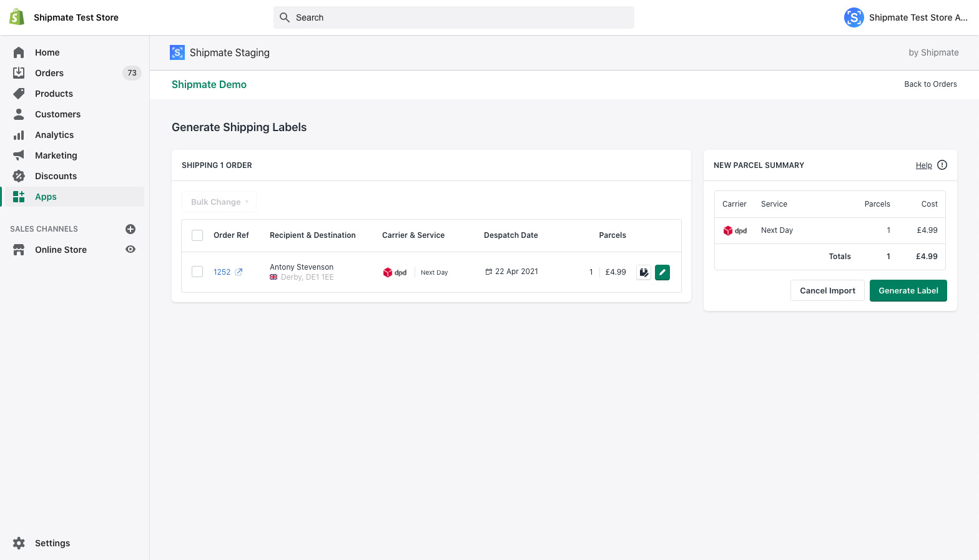Click the Generate Label button
This screenshot has height=560, width=979.
pyautogui.click(x=908, y=290)
